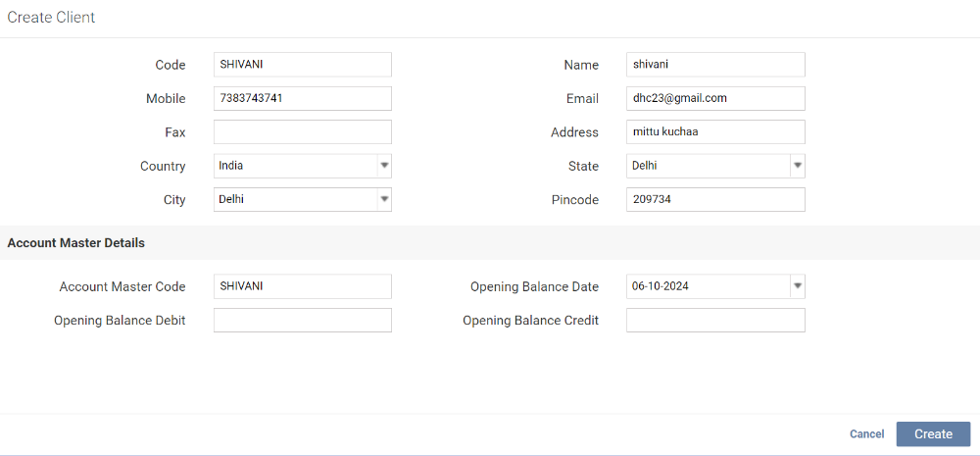Focus the Address text field
The width and height of the screenshot is (980, 456).
(x=715, y=132)
